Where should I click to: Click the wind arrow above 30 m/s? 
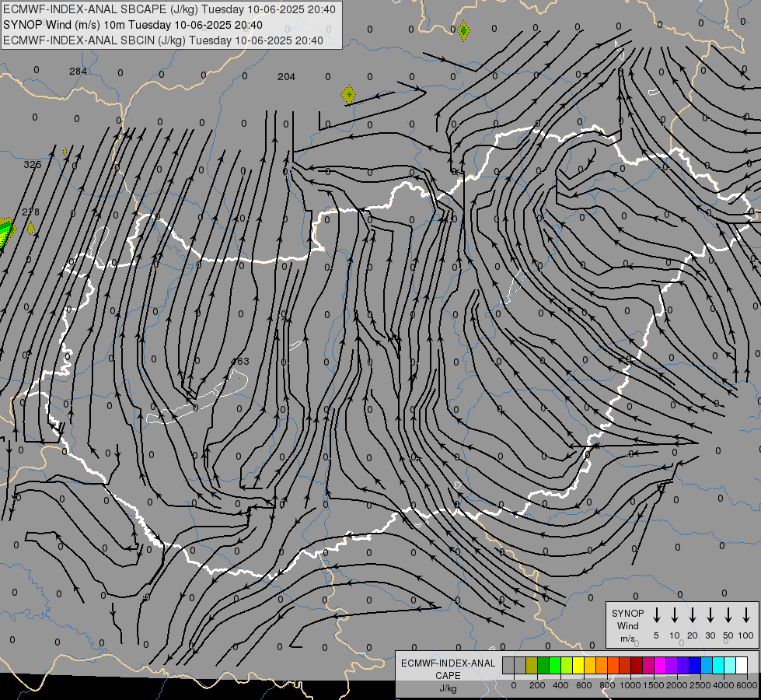[710, 615]
